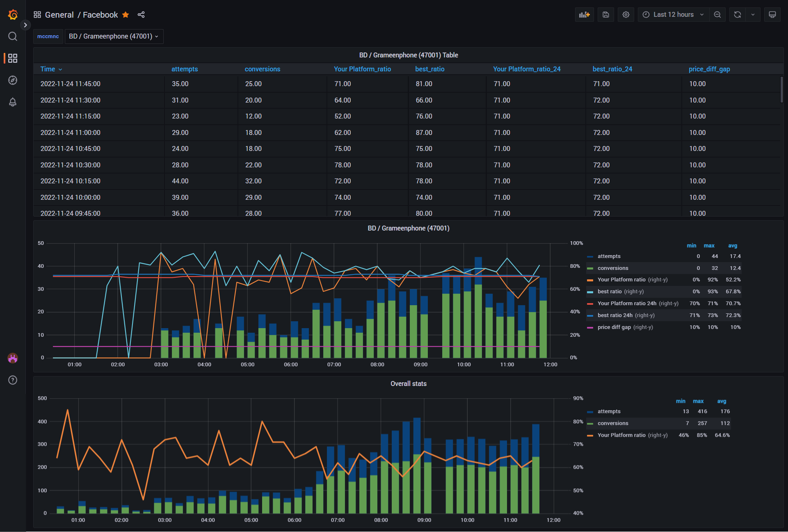Screen dimensions: 788x532
Task: Select the 2022-11-24 10:15:00 time cell
Action: click(x=99, y=181)
